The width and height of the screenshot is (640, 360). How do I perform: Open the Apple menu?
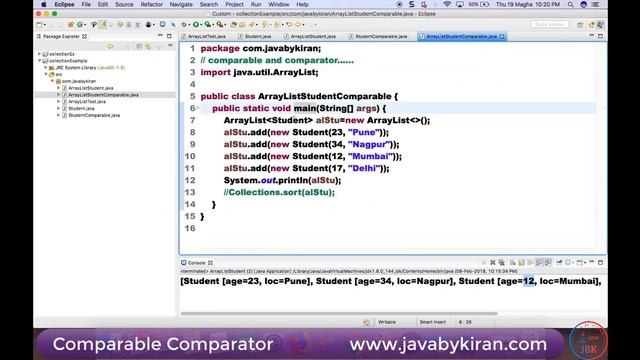coord(44,4)
